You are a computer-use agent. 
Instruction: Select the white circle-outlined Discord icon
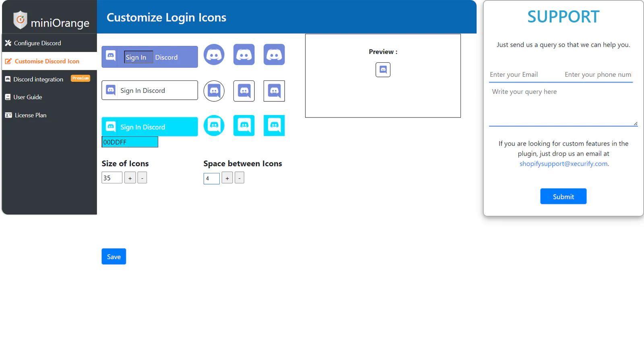pos(214,91)
